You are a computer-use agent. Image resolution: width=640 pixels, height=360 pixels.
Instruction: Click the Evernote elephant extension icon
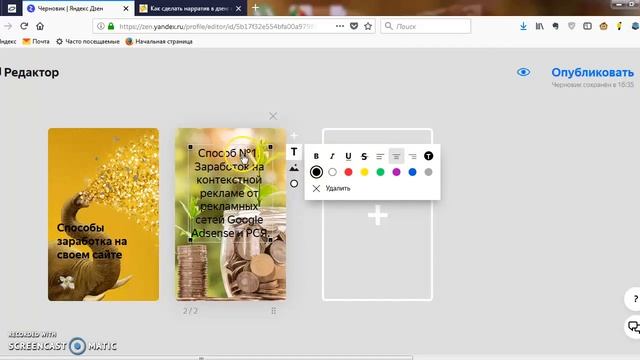pyautogui.click(x=556, y=26)
